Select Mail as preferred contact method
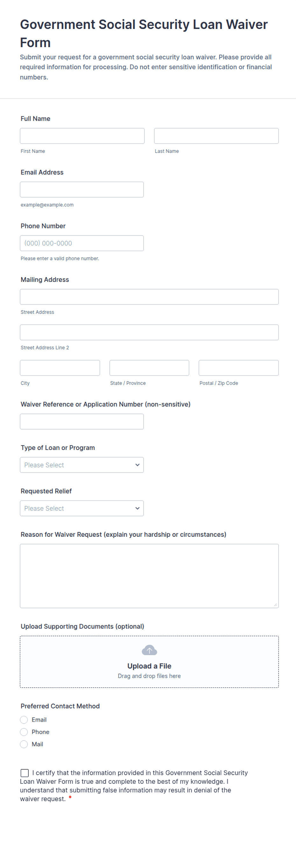This screenshot has height=868, width=296. (x=24, y=744)
